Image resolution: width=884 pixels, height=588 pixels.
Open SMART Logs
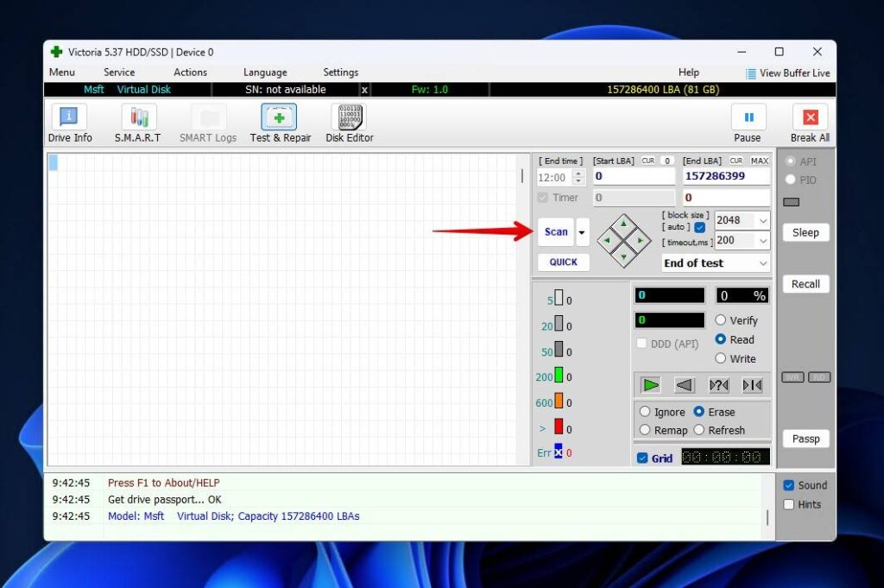pos(207,121)
